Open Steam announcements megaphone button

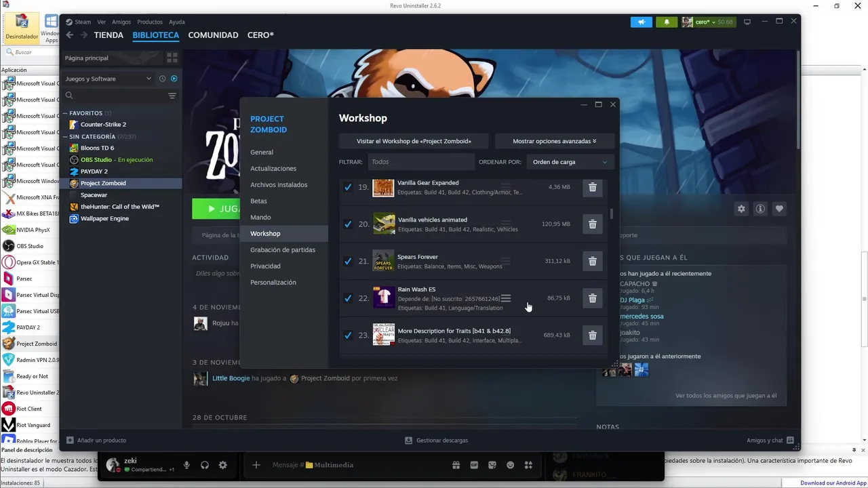point(641,22)
